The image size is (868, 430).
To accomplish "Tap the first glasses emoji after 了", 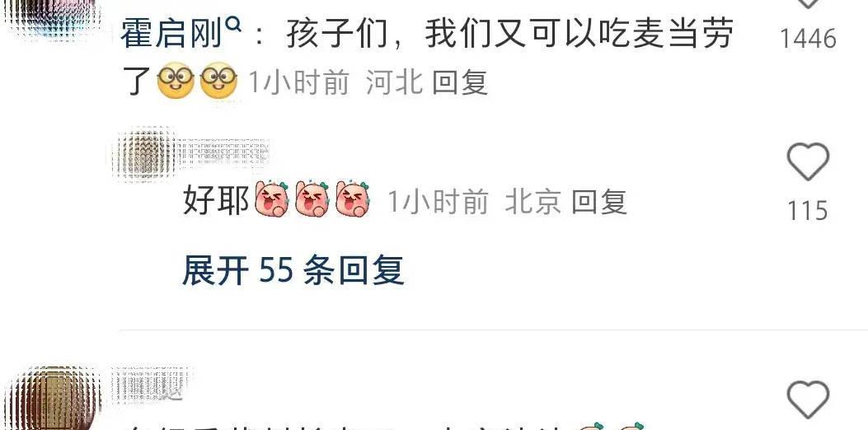I will 176,81.
